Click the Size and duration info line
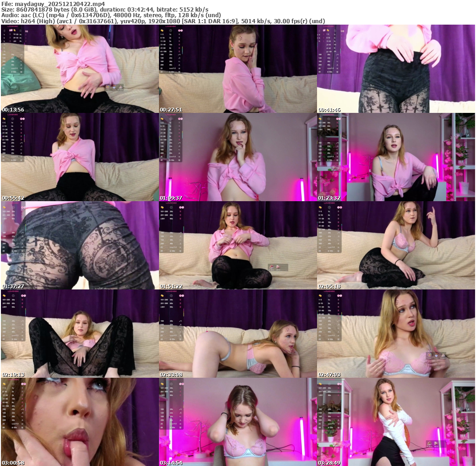 pos(105,9)
